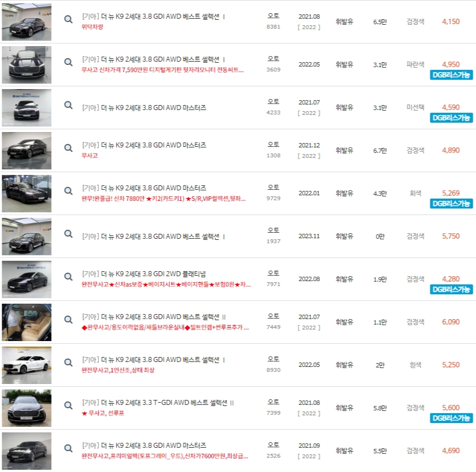
Task: Click magnifier next to 완무사고/용도이력없음 listing
Action: (68, 320)
